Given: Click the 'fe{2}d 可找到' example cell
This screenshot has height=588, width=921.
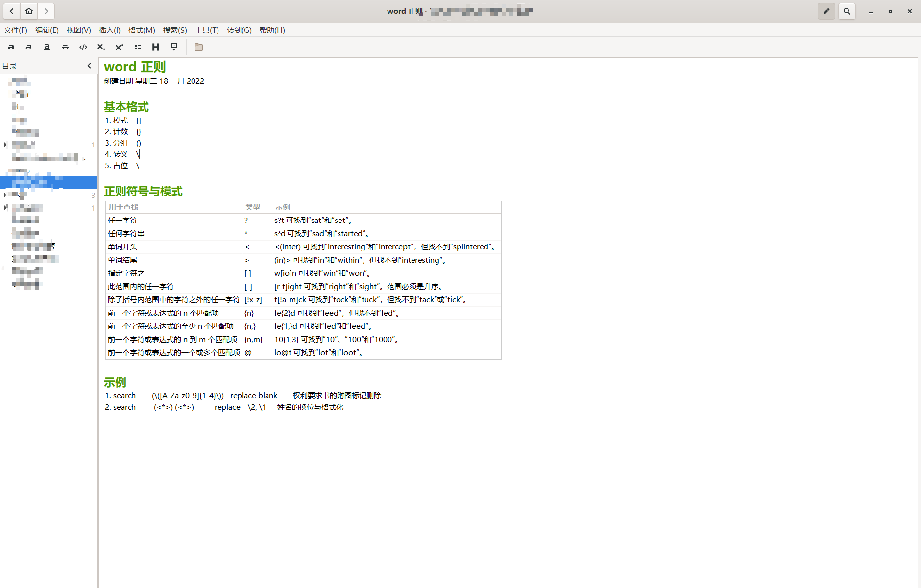Looking at the screenshot, I should (387, 313).
